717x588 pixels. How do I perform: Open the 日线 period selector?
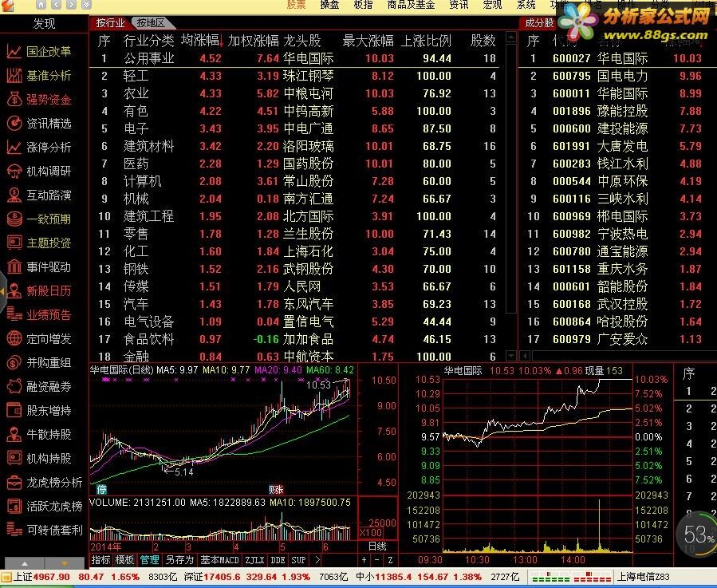pos(377,547)
